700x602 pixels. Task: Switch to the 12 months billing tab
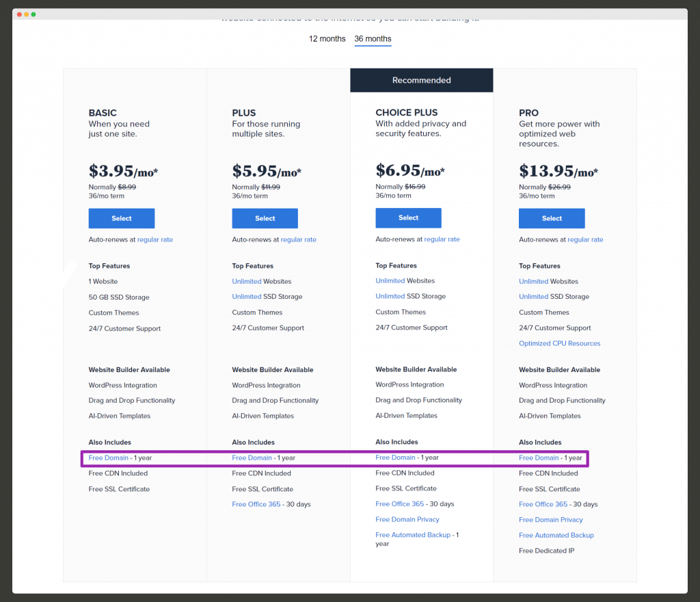click(x=327, y=39)
